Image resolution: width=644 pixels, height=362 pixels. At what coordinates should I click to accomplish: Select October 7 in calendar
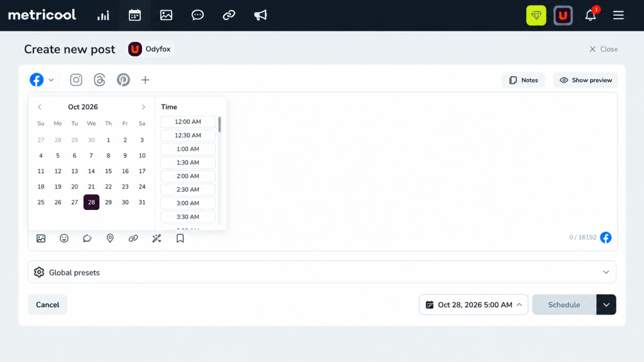[91, 156]
